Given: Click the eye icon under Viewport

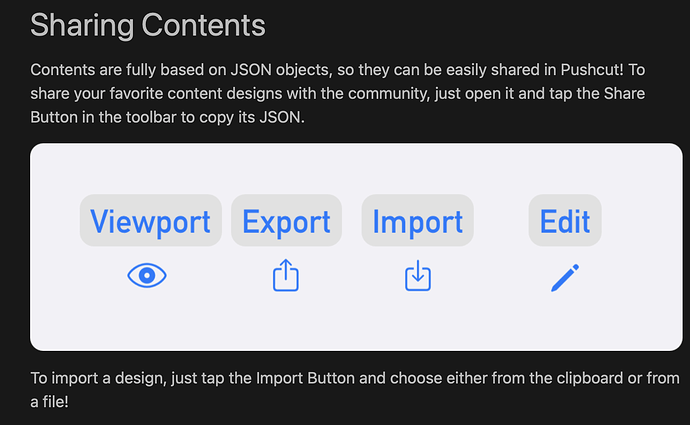Looking at the screenshot, I should click(147, 275).
